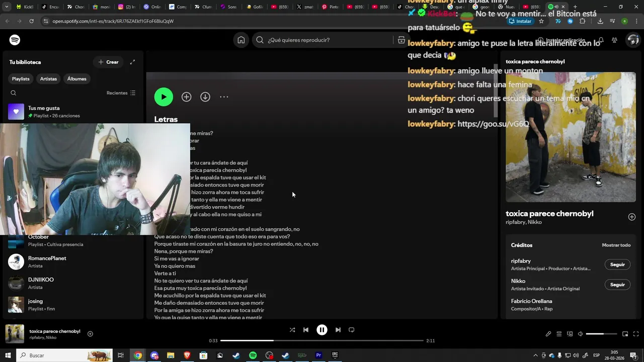
Task: Follow ripfabry with Seguir button
Action: (617, 264)
